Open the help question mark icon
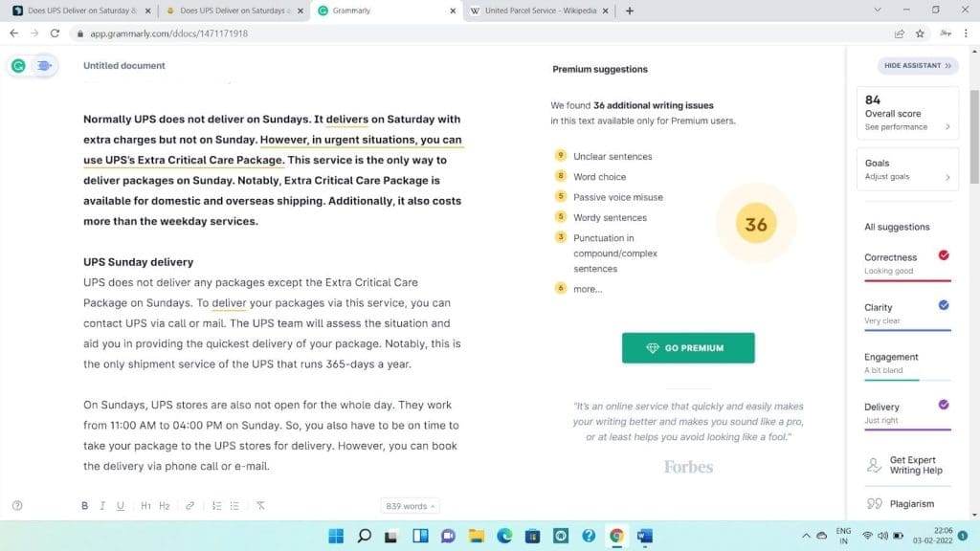 [x=17, y=505]
